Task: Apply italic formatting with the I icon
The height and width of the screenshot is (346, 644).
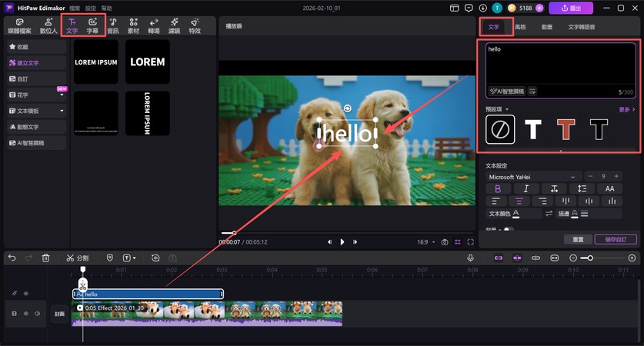Action: coord(526,188)
